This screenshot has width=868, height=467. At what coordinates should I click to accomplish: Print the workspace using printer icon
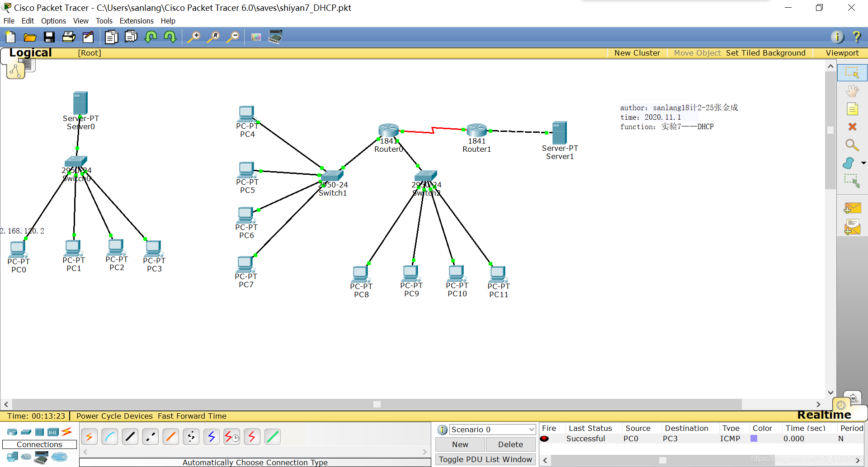[69, 37]
